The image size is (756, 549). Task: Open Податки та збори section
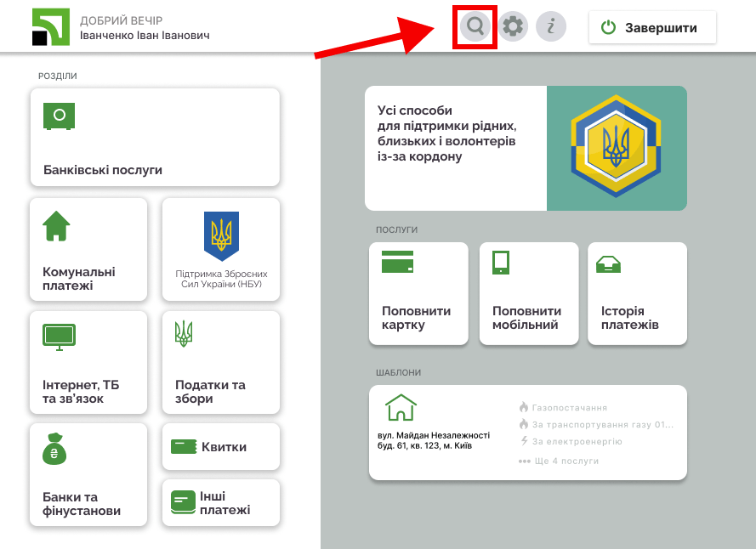click(221, 362)
